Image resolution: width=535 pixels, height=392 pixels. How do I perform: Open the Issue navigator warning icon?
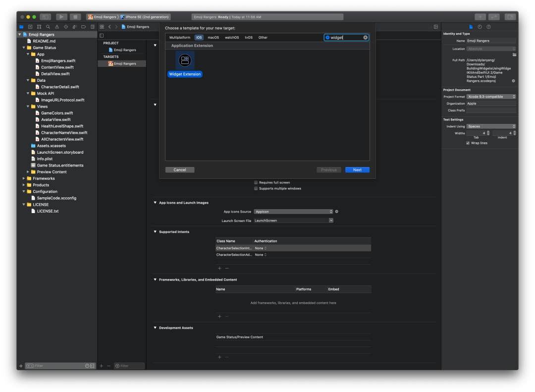[x=57, y=27]
